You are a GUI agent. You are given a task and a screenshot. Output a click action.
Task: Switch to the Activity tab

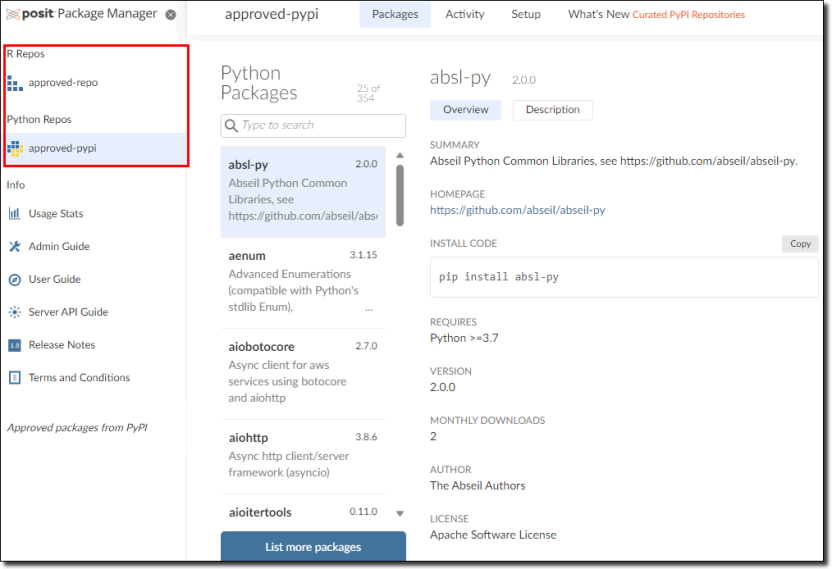pos(465,15)
